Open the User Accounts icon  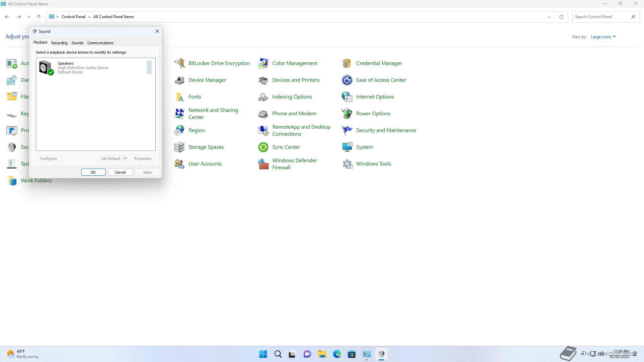(x=179, y=164)
